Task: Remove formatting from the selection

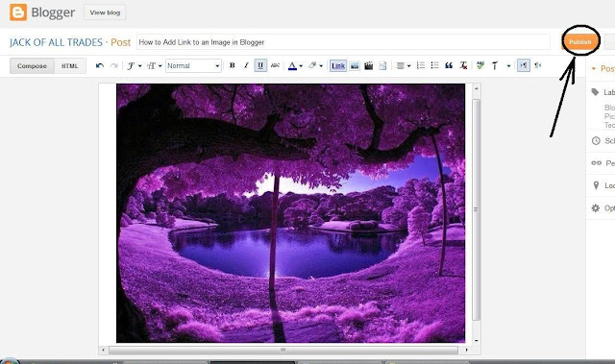Action: 463,66
